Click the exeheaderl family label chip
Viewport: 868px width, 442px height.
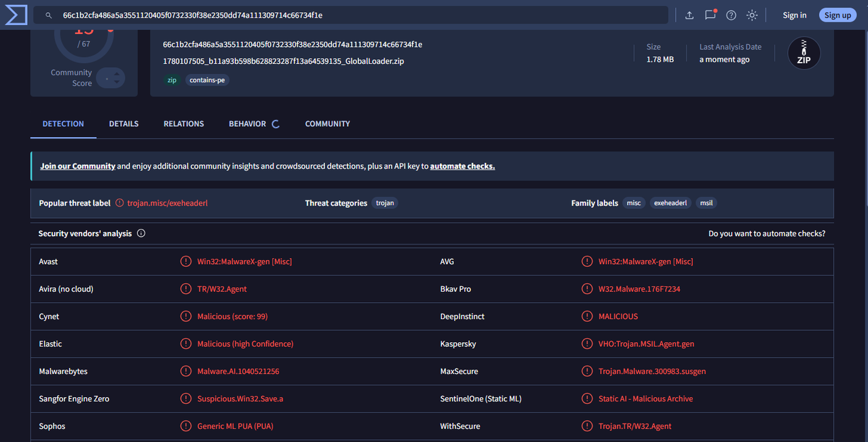671,203
